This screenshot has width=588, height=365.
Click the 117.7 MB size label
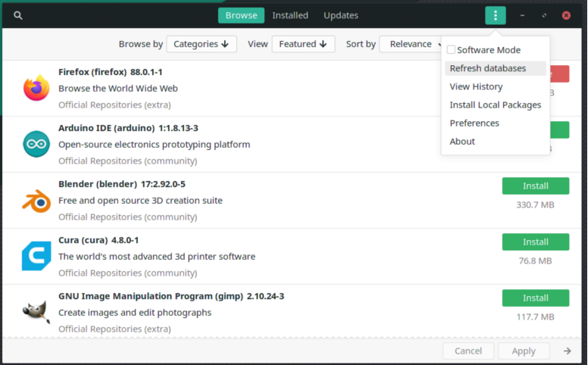pyautogui.click(x=535, y=317)
